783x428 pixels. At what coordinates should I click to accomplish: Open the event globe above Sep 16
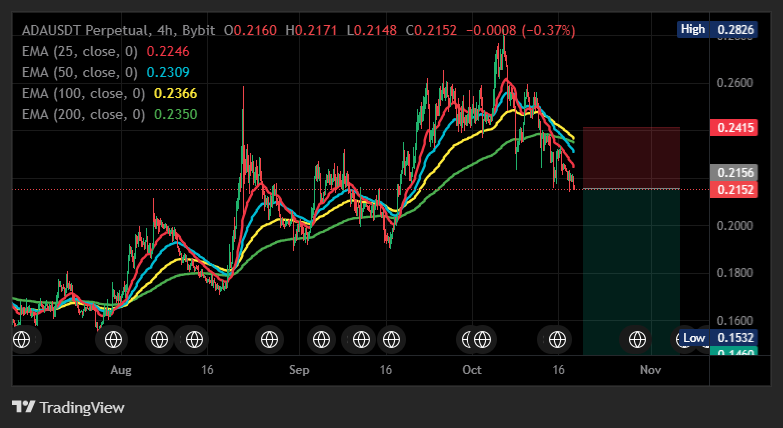(392, 340)
